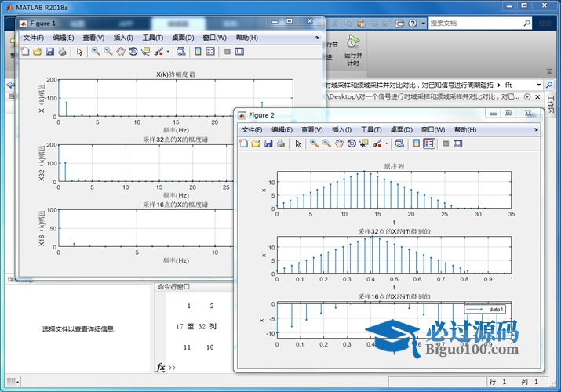The image size is (561, 392).
Task: Open 帮助(H) menu in Figure 2
Action: tap(465, 129)
